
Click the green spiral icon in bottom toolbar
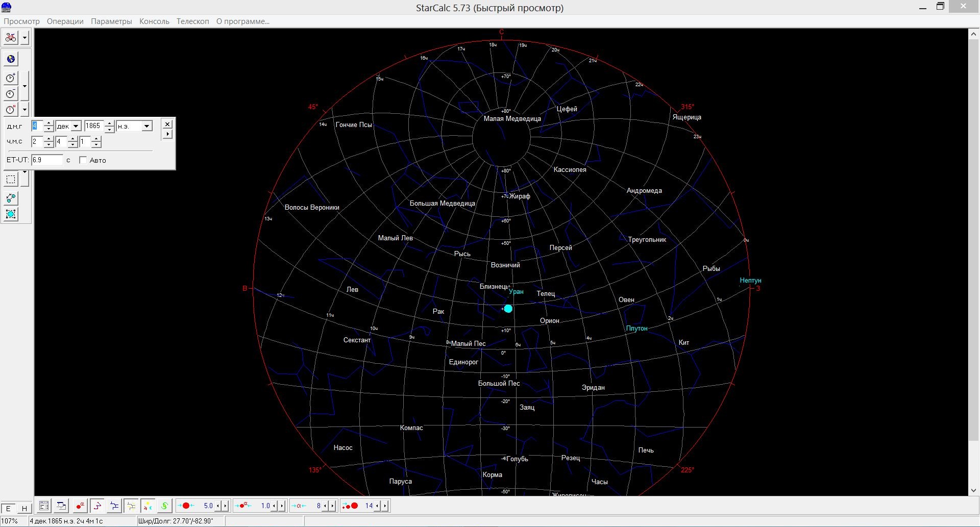point(164,506)
